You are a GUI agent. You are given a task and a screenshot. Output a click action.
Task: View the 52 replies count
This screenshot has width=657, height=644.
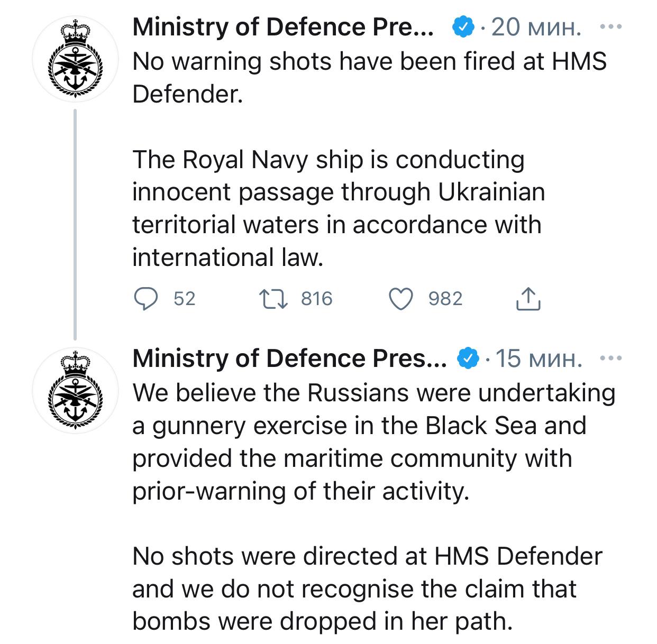point(185,299)
